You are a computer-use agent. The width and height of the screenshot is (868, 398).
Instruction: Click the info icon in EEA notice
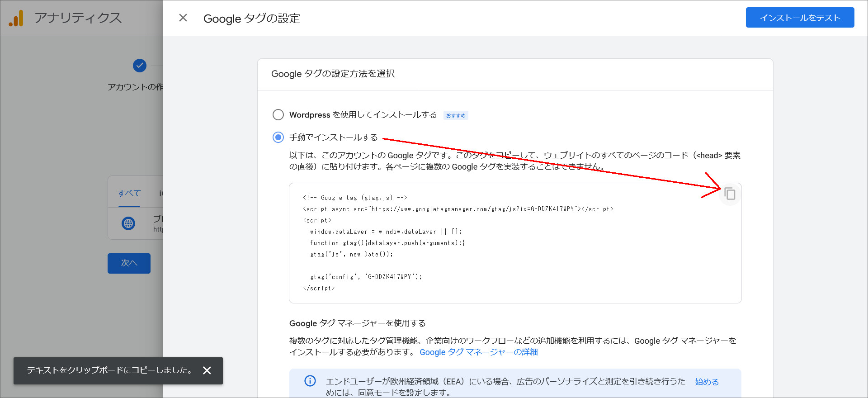pos(310,381)
